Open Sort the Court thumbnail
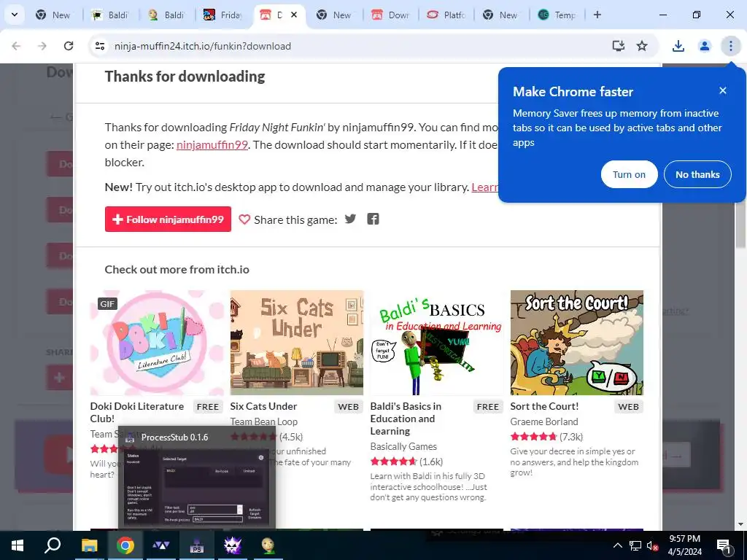Screen dimensions: 747x560 point(576,343)
